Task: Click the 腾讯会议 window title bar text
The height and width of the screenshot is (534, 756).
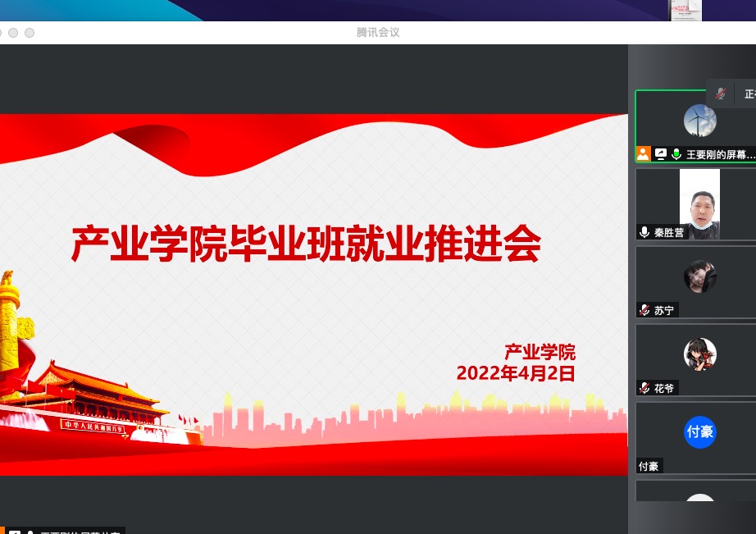Action: coord(378,33)
